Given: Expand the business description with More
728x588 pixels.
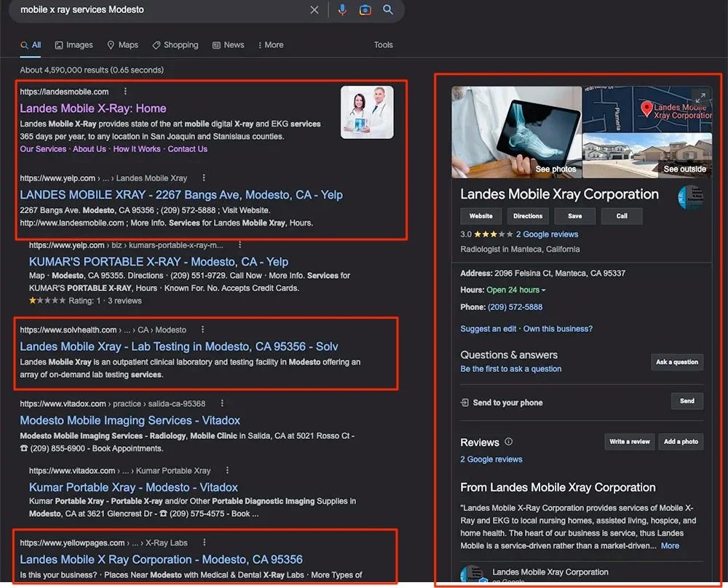Looking at the screenshot, I should [670, 546].
